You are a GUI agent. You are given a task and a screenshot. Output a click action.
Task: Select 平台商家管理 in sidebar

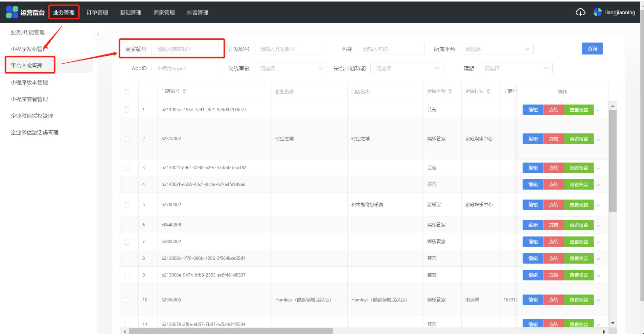coord(27,66)
